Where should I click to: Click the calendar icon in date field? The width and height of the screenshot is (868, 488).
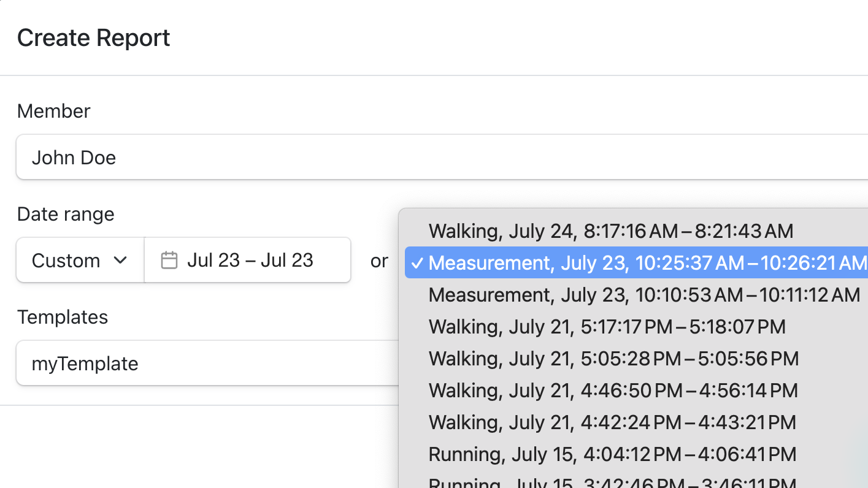(x=169, y=260)
